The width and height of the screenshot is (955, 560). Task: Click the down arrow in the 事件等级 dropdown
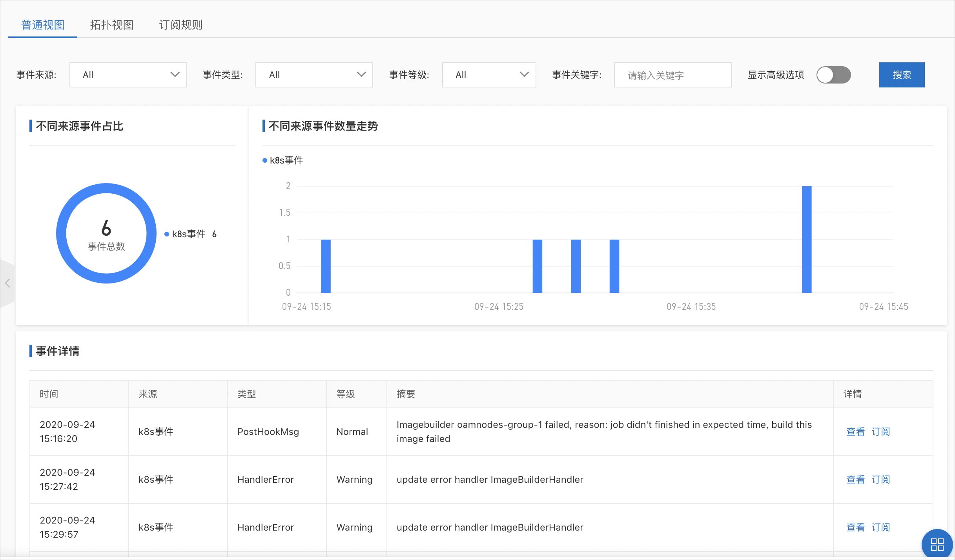coord(524,75)
